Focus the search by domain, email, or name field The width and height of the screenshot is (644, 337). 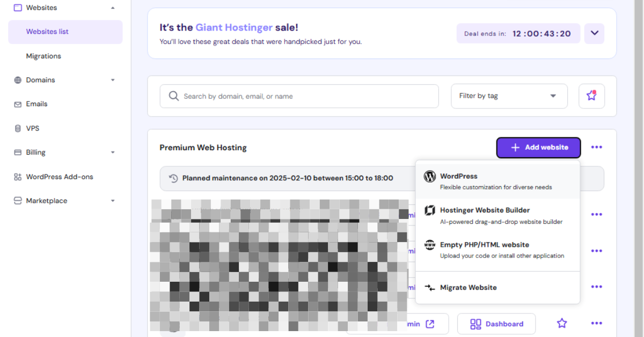pyautogui.click(x=299, y=96)
